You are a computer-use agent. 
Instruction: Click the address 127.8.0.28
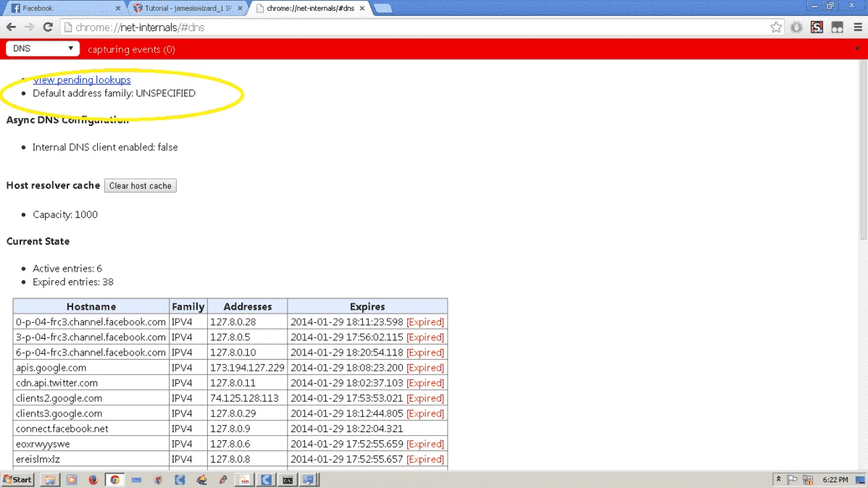pos(233,322)
